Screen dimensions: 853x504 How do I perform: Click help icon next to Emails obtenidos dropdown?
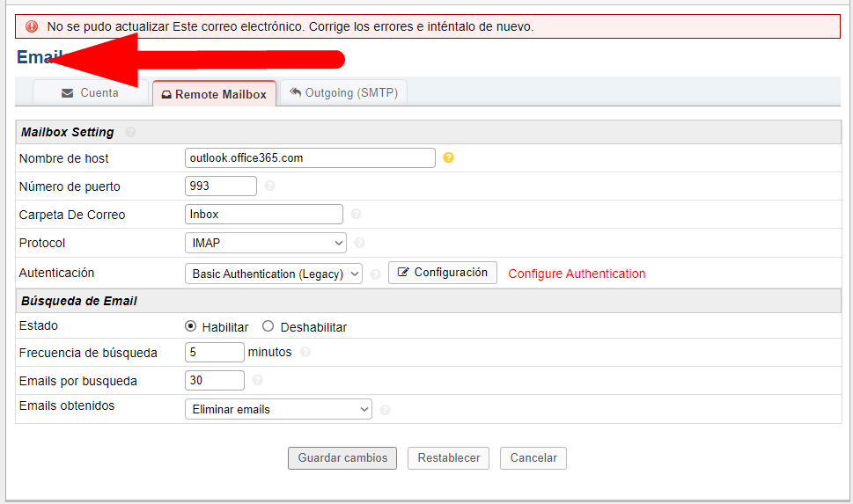(385, 410)
